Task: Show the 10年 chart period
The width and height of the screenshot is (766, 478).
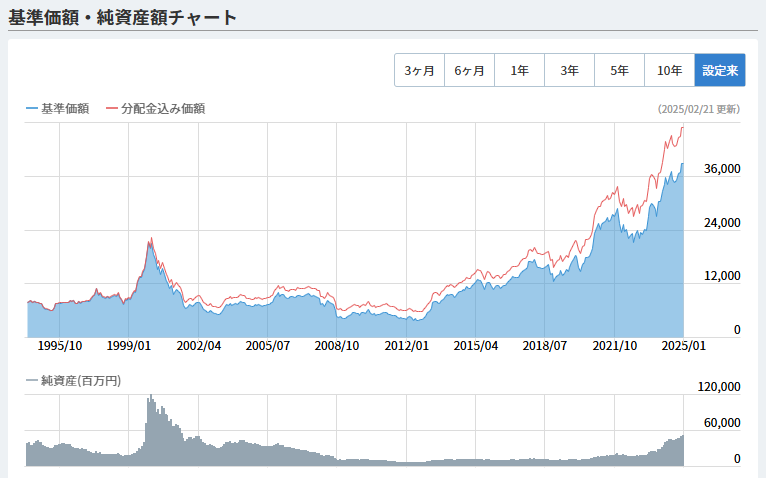Action: [670, 70]
